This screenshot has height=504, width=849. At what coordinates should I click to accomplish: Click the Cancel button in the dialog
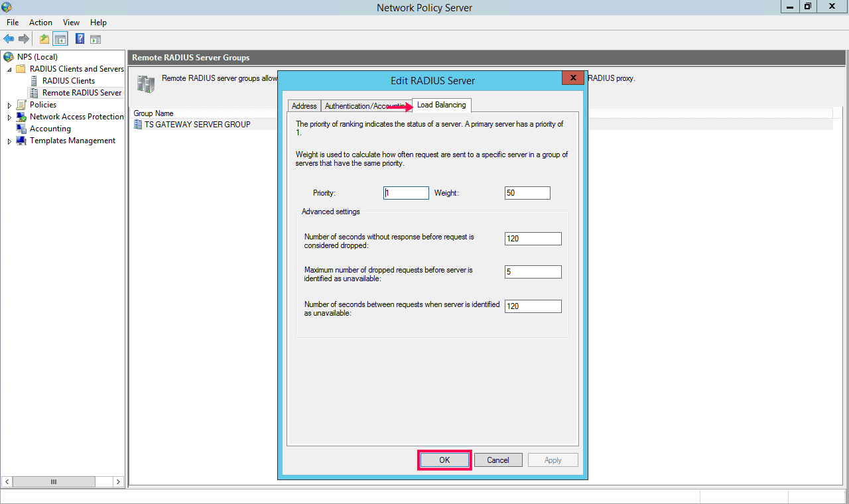(x=498, y=460)
